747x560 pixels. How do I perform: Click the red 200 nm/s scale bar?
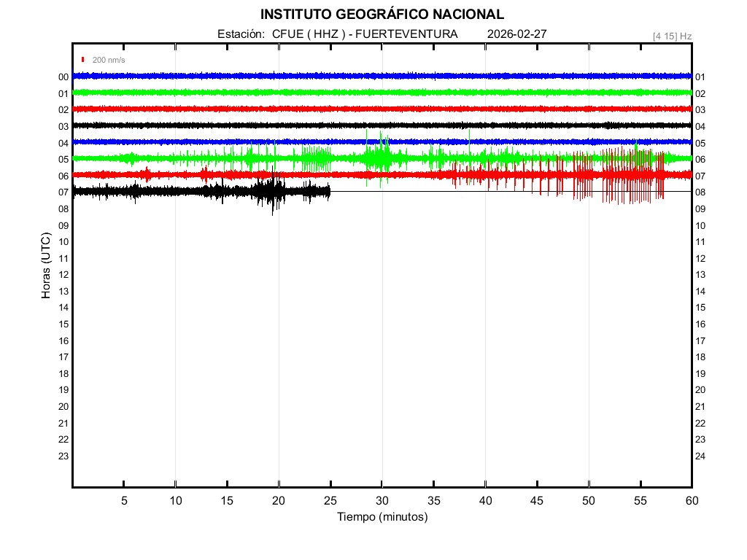(84, 60)
